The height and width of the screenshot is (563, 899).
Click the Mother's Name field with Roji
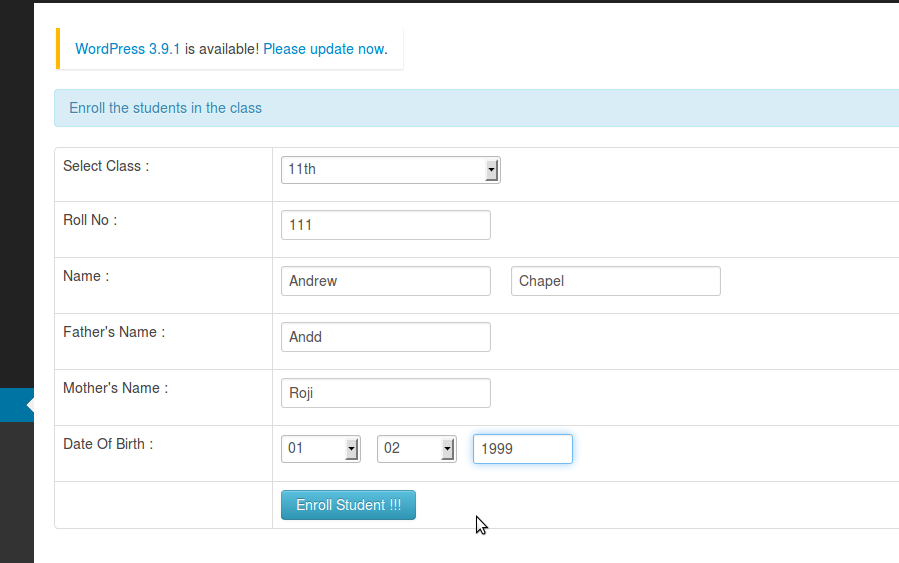click(385, 393)
